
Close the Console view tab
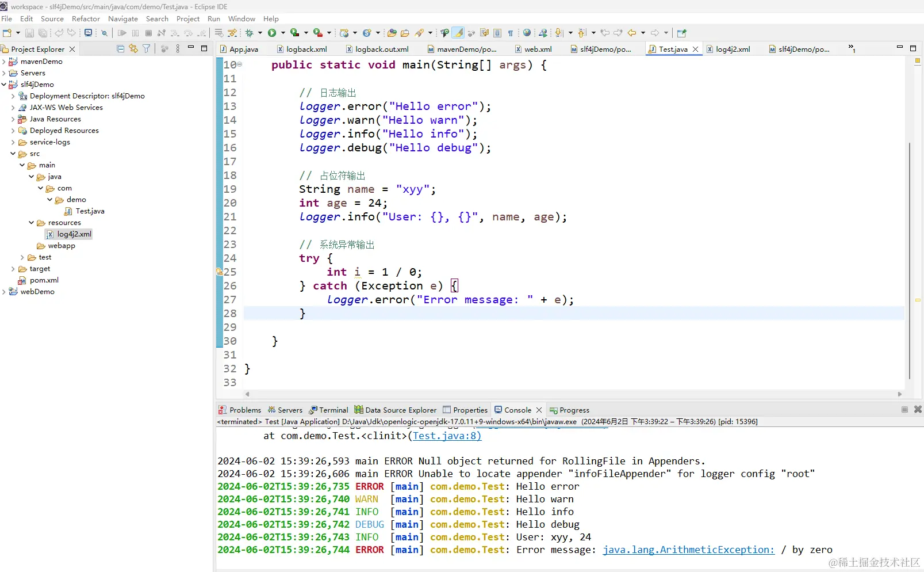click(539, 410)
